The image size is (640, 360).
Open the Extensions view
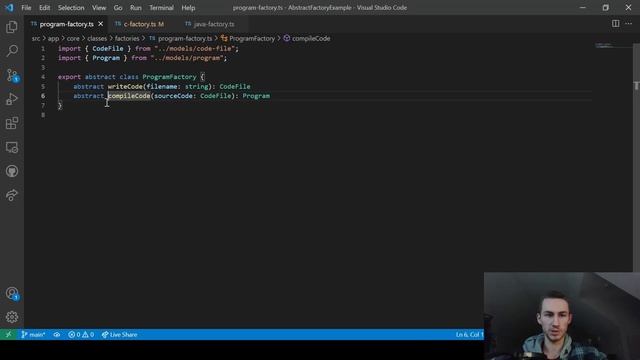tap(12, 123)
